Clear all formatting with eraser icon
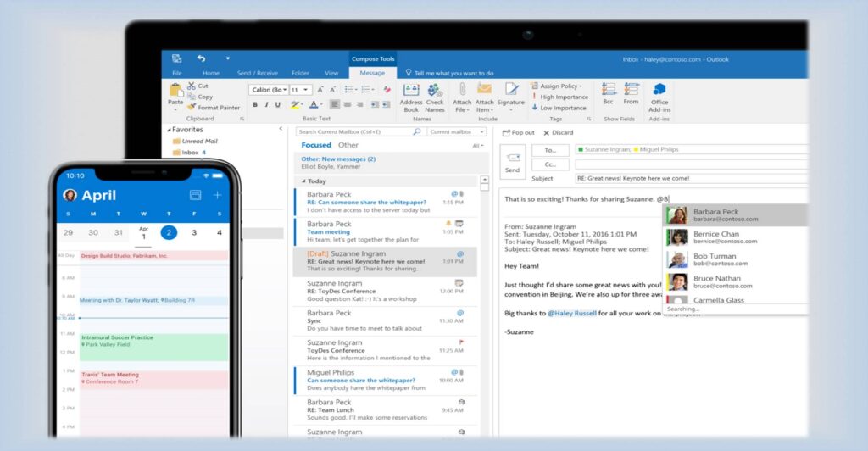 pos(387,90)
